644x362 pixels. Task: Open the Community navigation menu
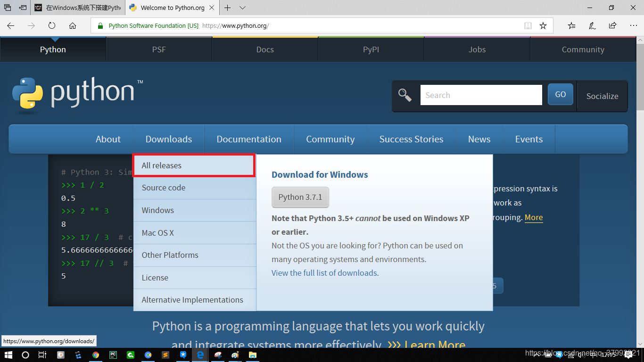point(330,139)
